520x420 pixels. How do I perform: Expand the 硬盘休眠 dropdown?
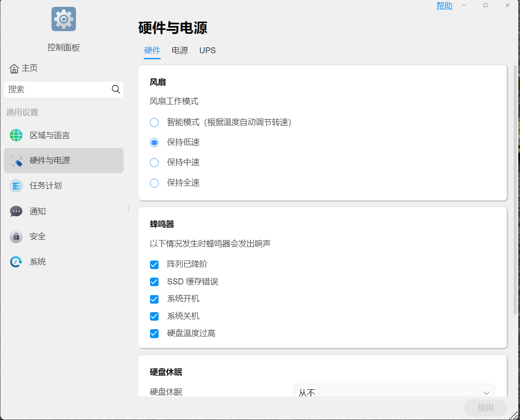pos(394,392)
